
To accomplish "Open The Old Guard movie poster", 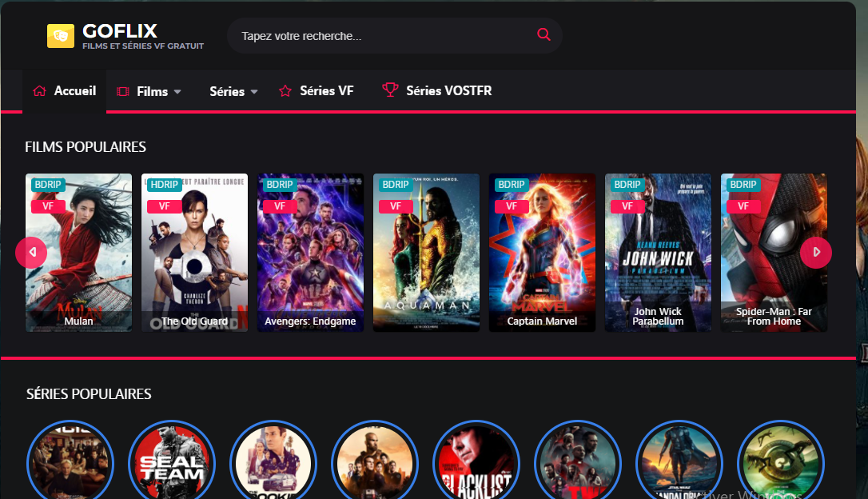I will [x=194, y=253].
